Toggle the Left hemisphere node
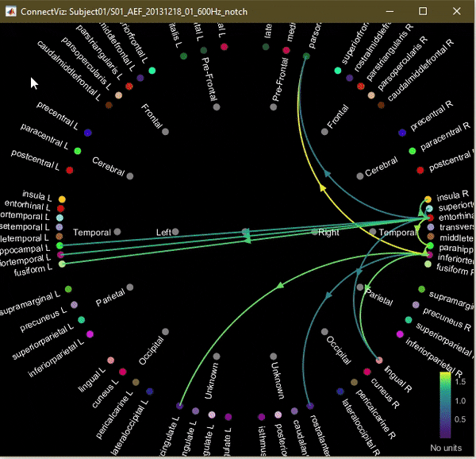 [175, 232]
